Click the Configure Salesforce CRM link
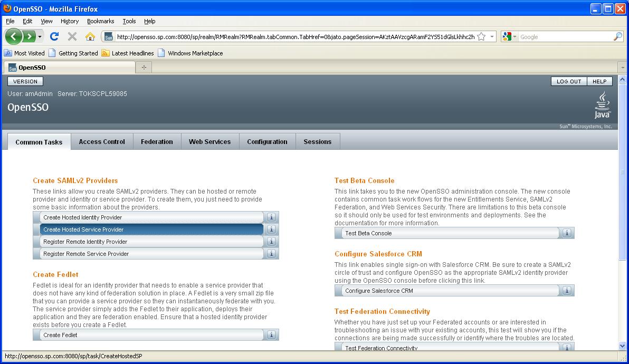This screenshot has height=364, width=629. pyautogui.click(x=450, y=290)
